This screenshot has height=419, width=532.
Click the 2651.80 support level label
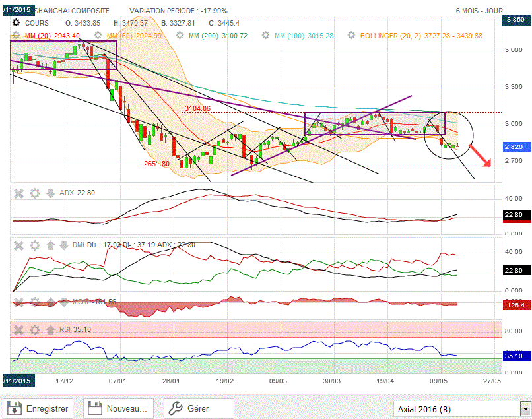[x=156, y=164]
